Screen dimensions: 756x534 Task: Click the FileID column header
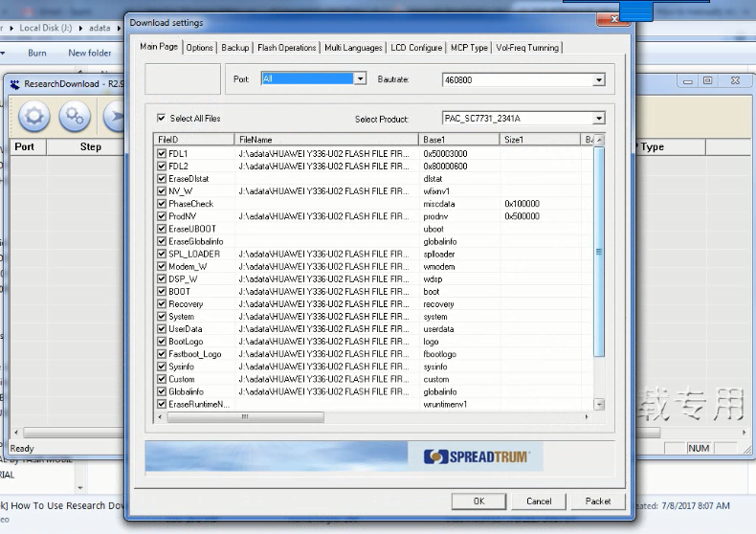click(x=194, y=140)
